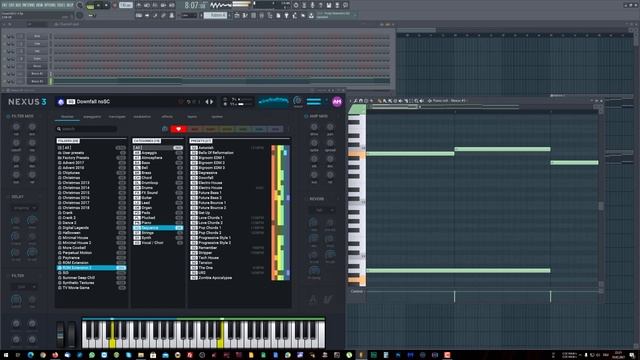Open the mixer view from FL toolbar
The image size is (640, 360).
262,16
